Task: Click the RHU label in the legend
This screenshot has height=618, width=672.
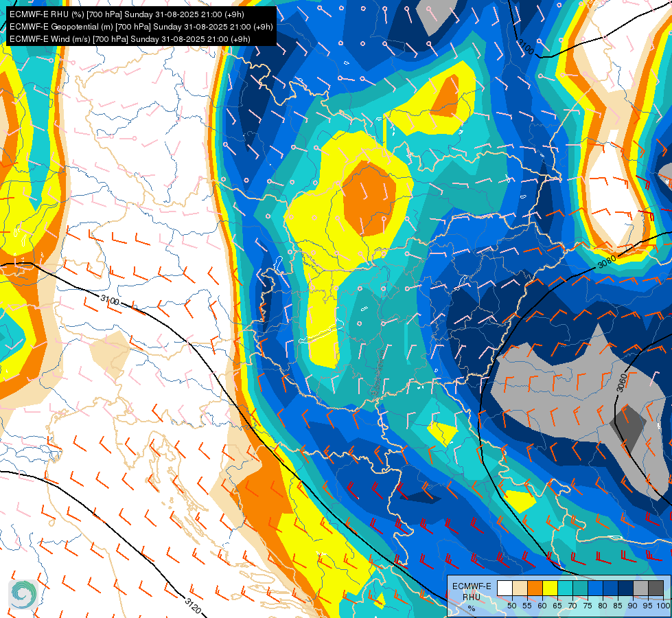Action: 472,597
